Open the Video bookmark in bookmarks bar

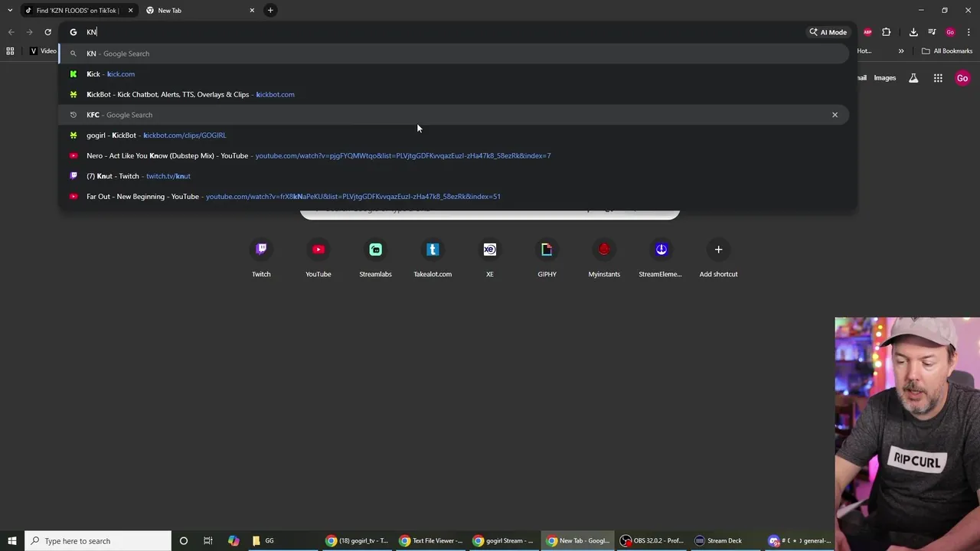tap(43, 51)
